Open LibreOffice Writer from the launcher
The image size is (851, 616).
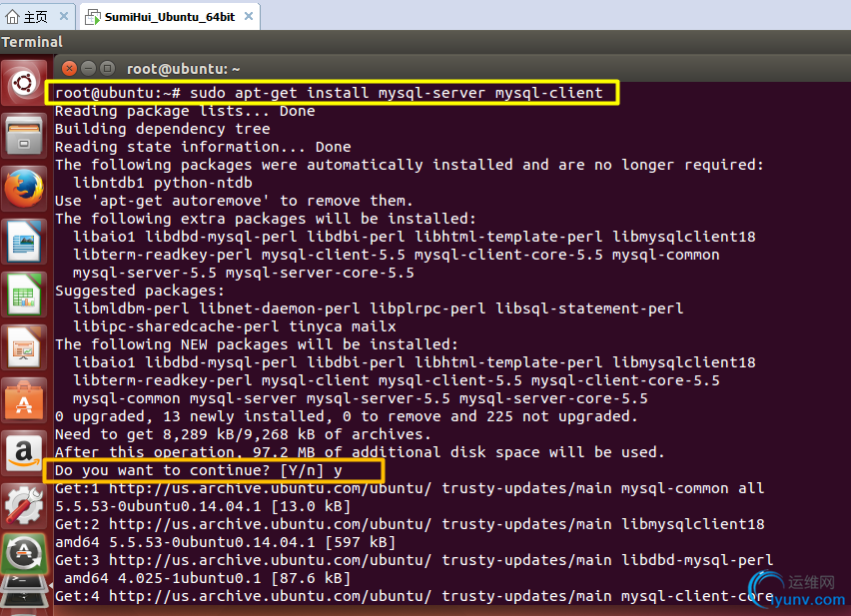tap(24, 242)
